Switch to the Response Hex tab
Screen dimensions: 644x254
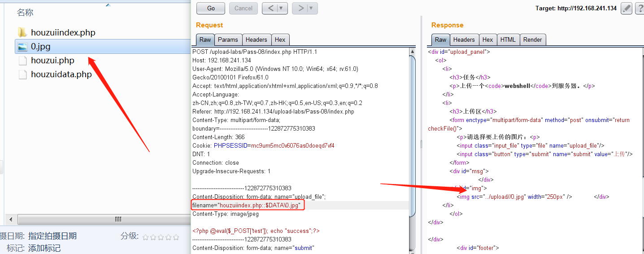click(488, 39)
